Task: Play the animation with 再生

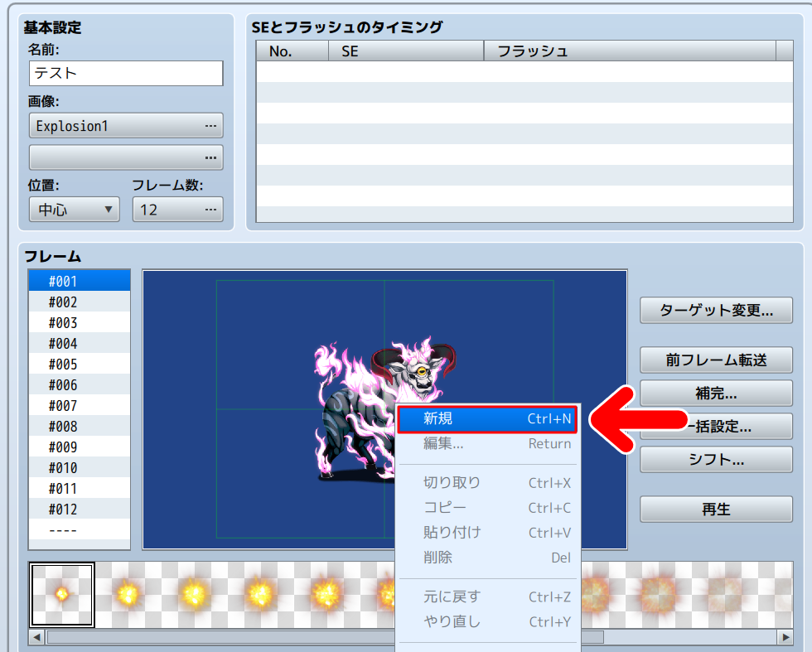Action: click(716, 509)
